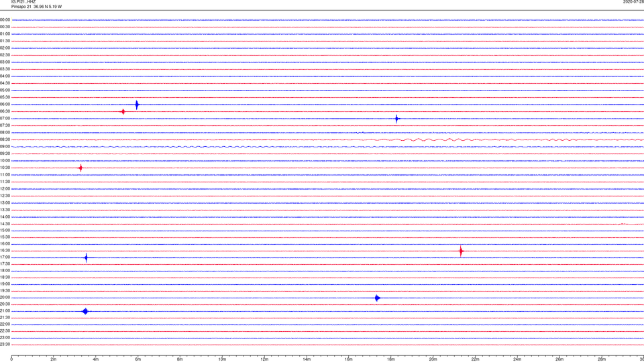Viewport: 644px width, 362px height.
Task: Click the small red bump at the end of the 14:30 trace
Action: coord(623,224)
